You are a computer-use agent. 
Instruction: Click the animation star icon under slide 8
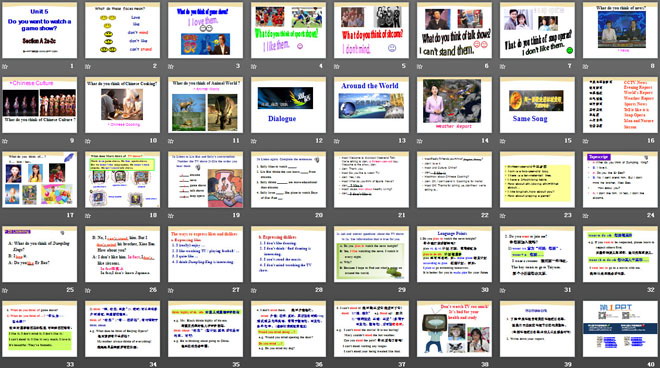click(x=585, y=67)
